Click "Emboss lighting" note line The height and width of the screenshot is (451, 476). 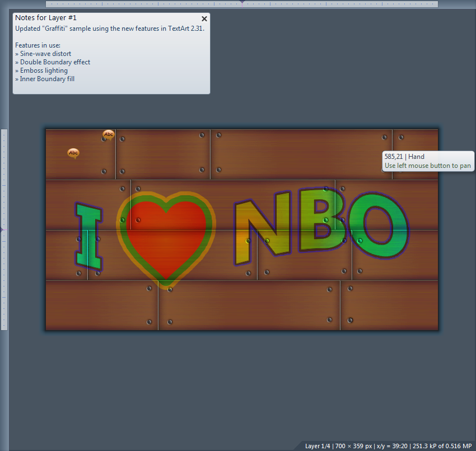(44, 71)
